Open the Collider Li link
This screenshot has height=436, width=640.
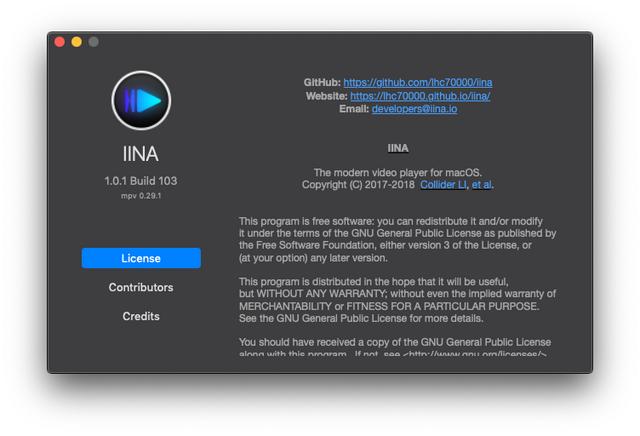(x=443, y=185)
